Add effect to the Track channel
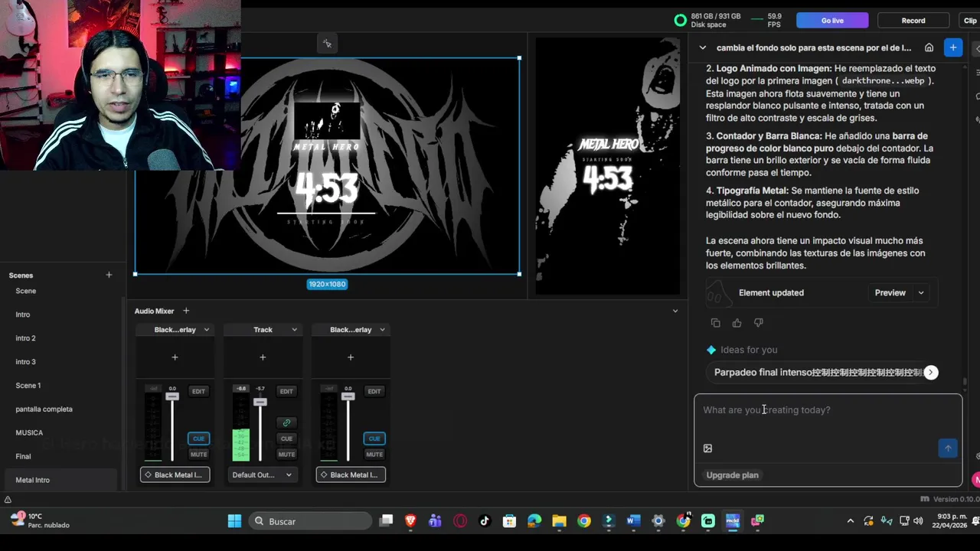The image size is (980, 551). pos(263,357)
